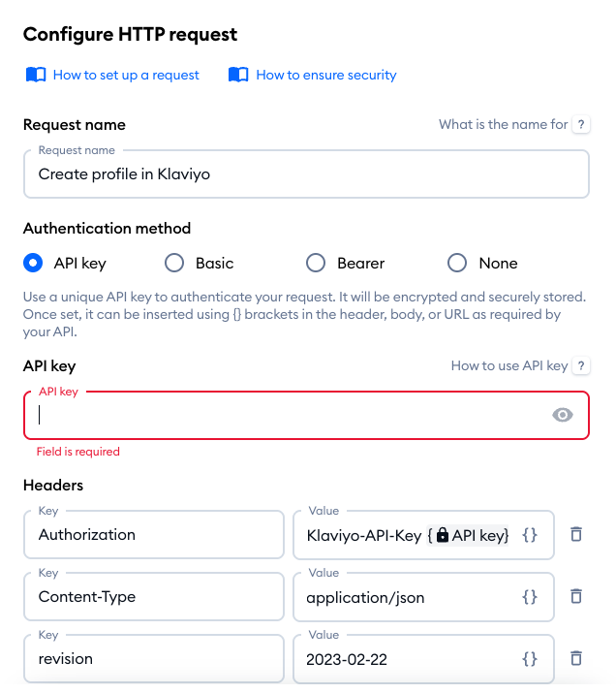This screenshot has height=693, width=616.
Task: Insert variable in Authorization value using braces icon
Action: click(x=529, y=534)
